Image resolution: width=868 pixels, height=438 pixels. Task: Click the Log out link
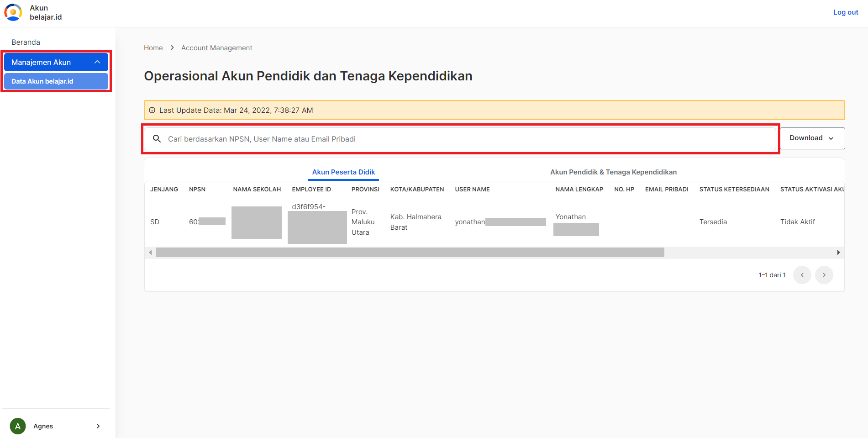tap(846, 12)
